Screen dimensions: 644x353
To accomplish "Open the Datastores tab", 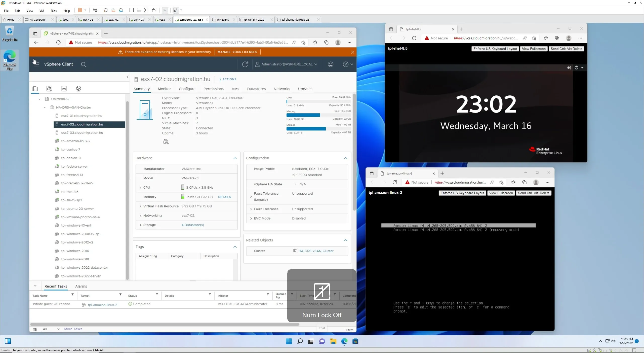I will (256, 89).
